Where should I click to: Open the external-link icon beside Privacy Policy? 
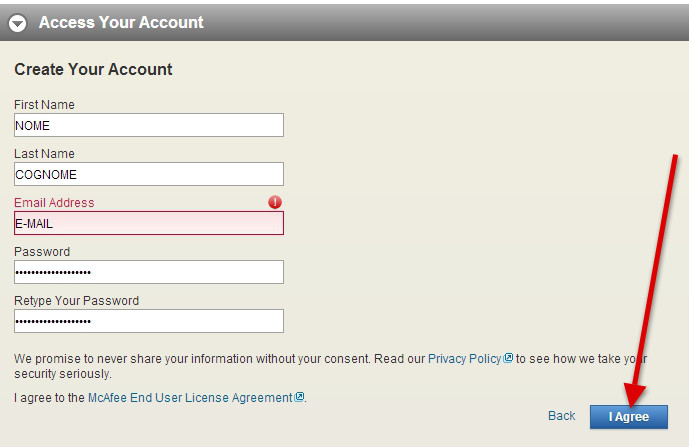pyautogui.click(x=508, y=358)
